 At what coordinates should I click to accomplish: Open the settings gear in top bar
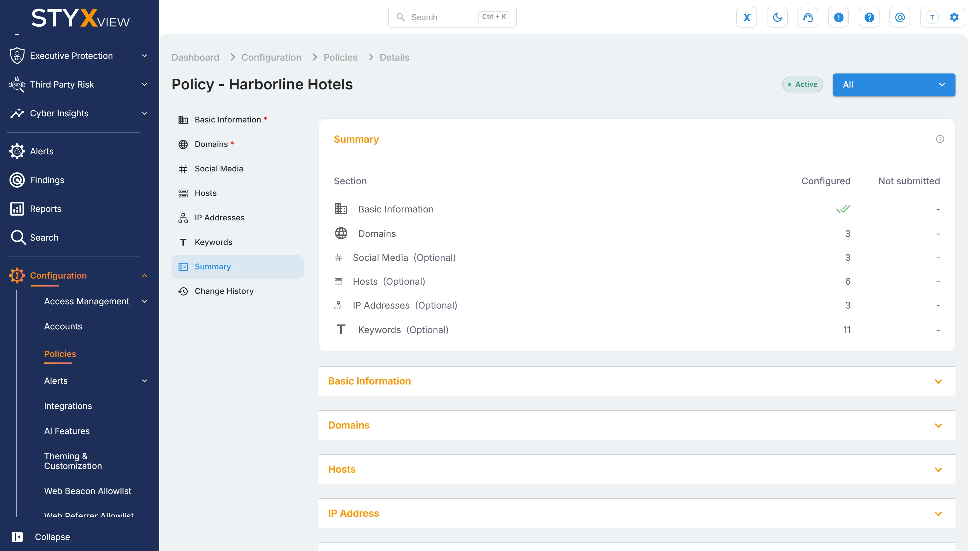click(x=954, y=17)
